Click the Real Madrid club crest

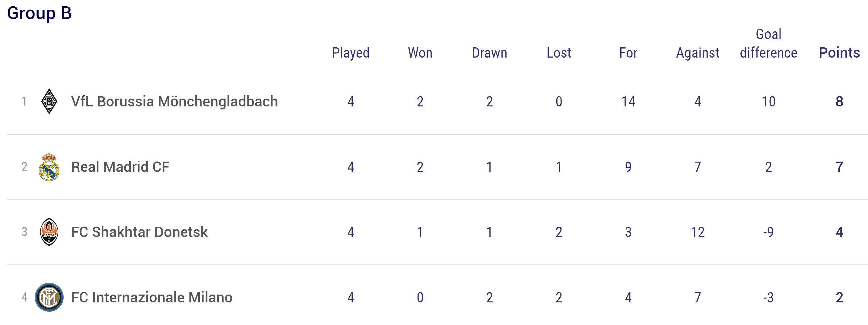[x=49, y=167]
